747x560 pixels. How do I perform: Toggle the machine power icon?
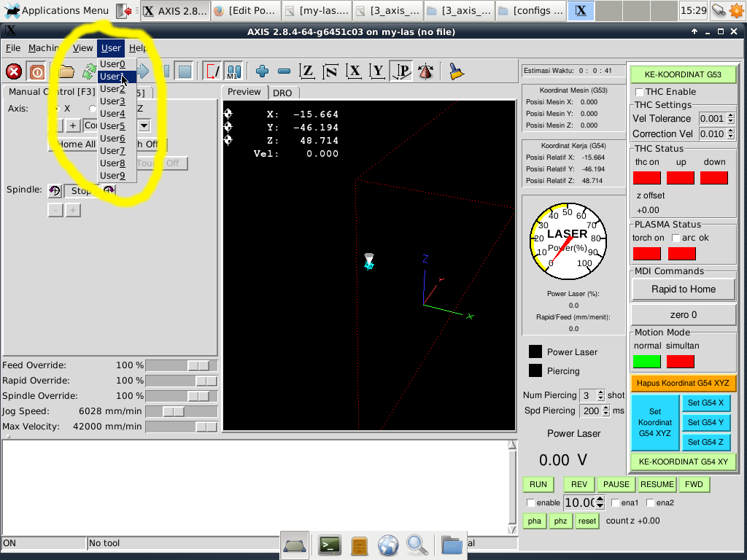(x=36, y=71)
